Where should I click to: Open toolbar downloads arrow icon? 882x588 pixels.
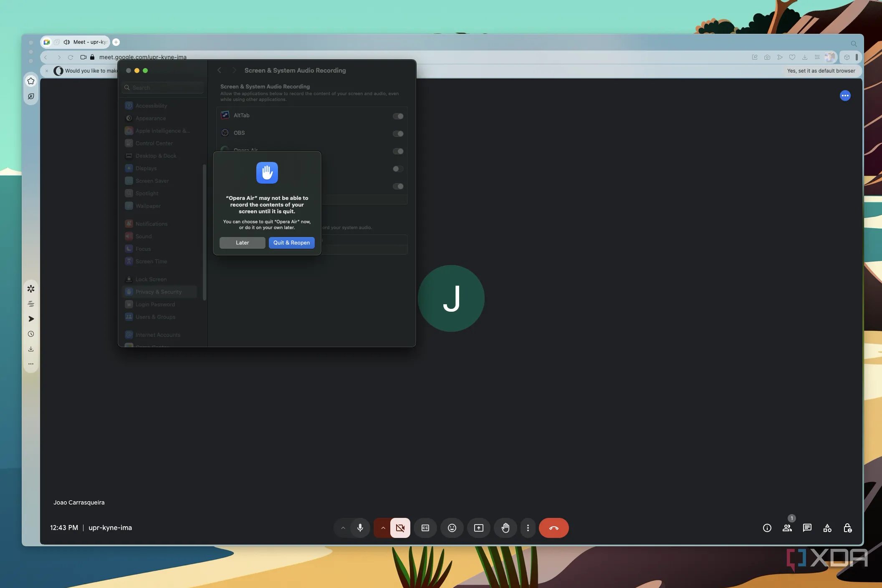(804, 57)
